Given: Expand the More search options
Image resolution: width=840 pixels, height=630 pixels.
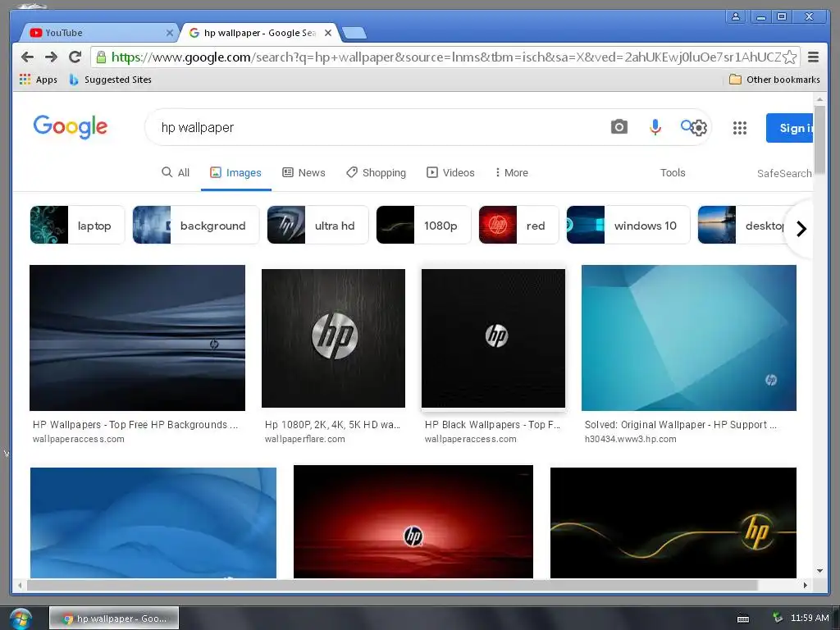Looking at the screenshot, I should pyautogui.click(x=512, y=172).
